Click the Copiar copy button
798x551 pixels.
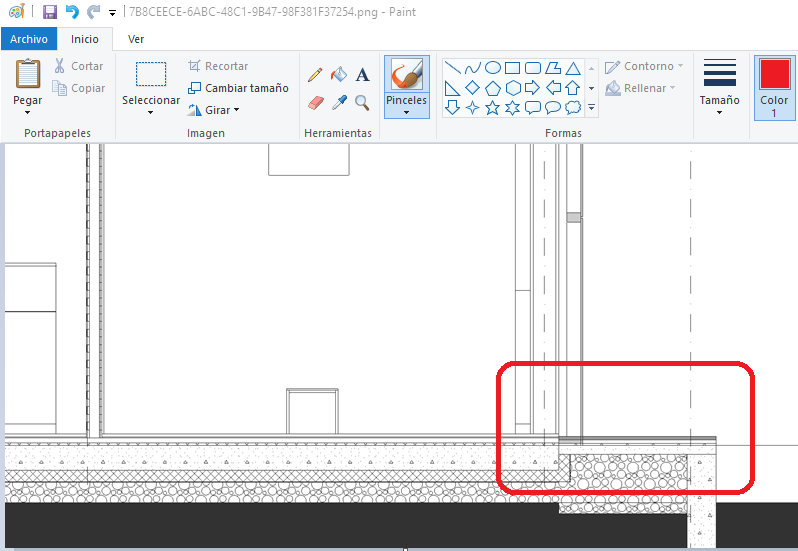click(x=79, y=88)
